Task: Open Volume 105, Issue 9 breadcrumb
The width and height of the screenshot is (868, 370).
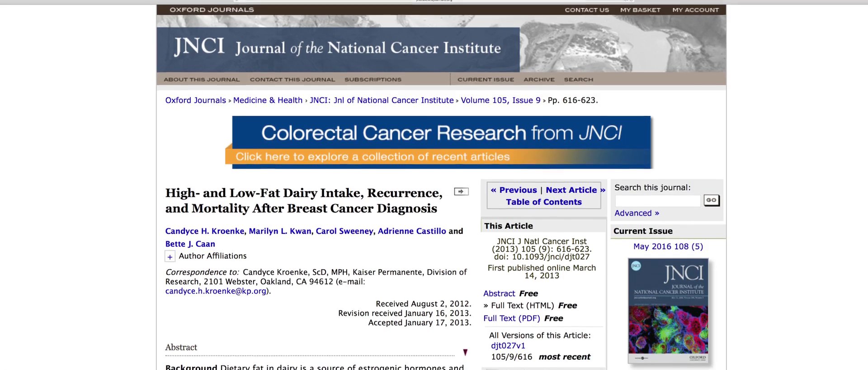Action: [500, 100]
